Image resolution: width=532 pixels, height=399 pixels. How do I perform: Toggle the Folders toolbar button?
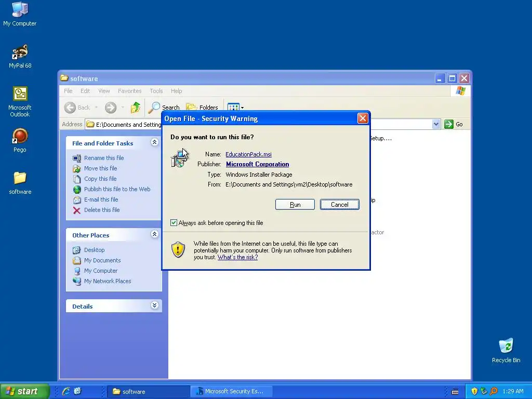coord(202,107)
